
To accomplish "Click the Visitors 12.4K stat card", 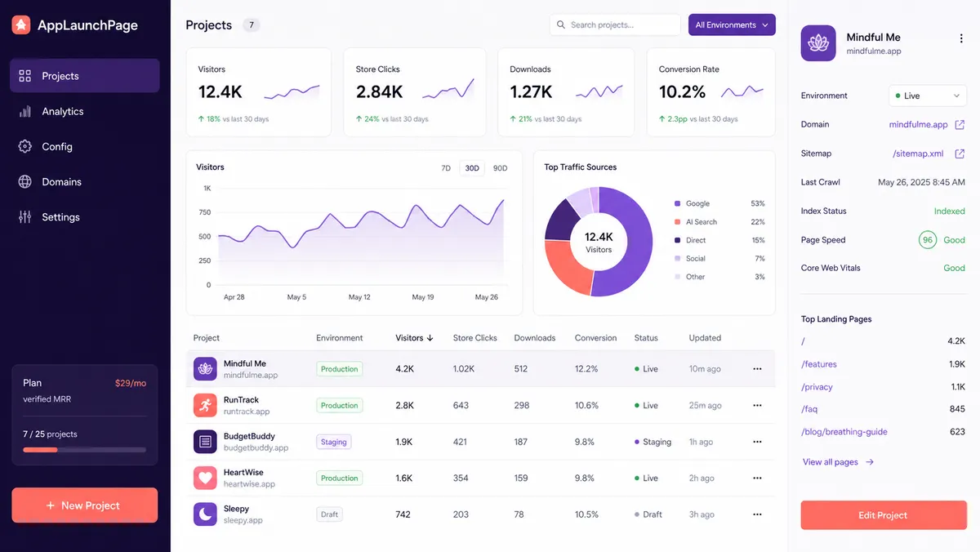I will [x=259, y=92].
